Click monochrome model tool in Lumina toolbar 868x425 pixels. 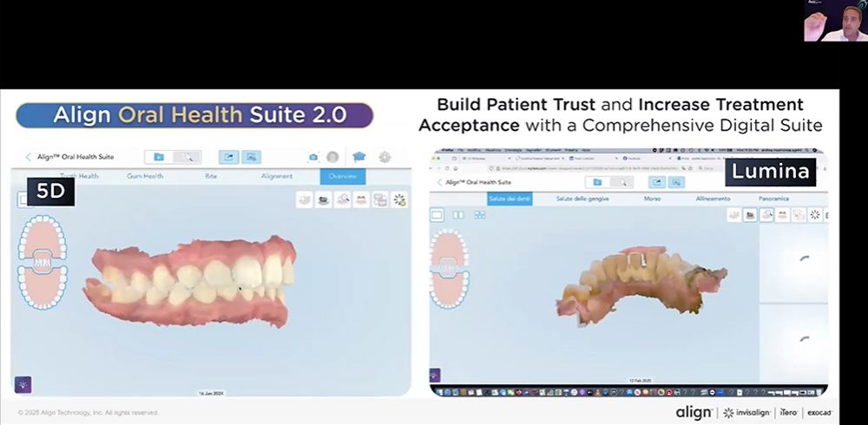[750, 215]
